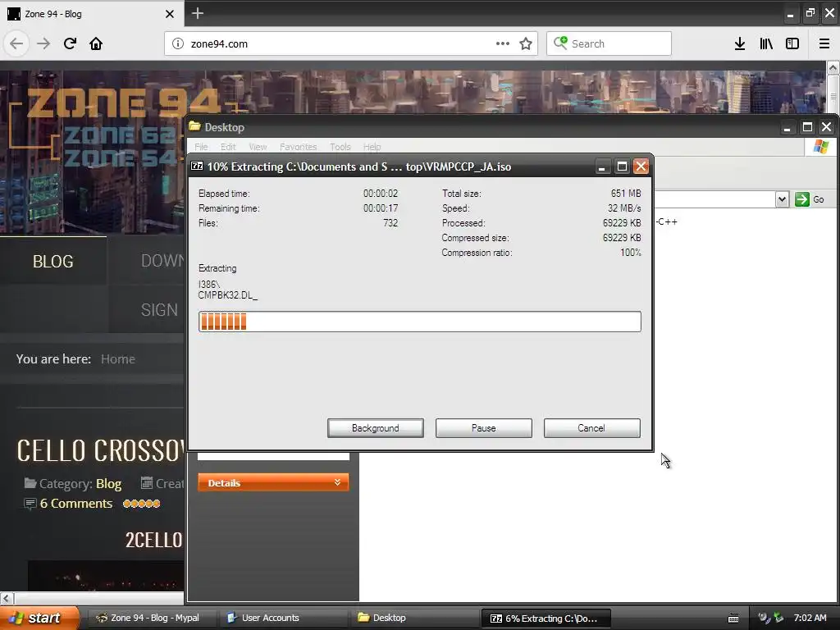Click the comments speech bubble icon
840x630 pixels.
(x=30, y=504)
